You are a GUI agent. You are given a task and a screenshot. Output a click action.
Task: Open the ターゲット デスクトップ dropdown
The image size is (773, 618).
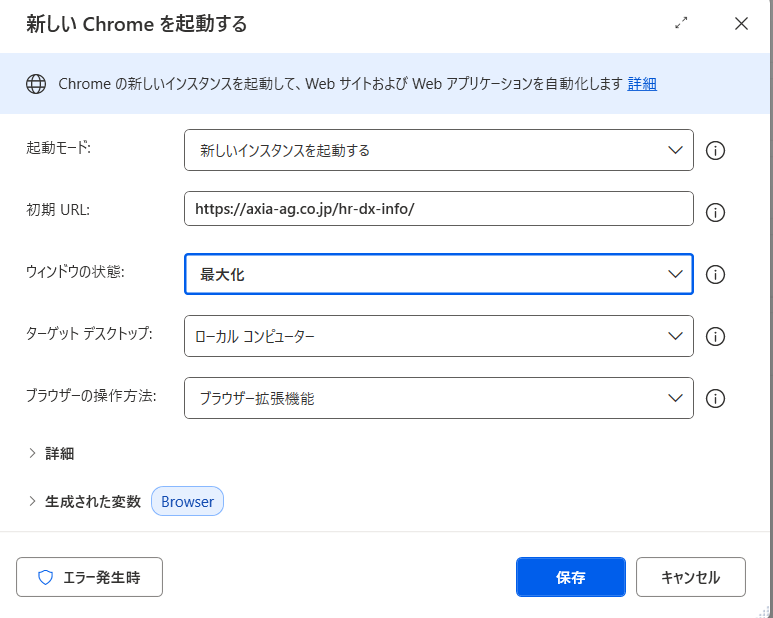coord(438,336)
